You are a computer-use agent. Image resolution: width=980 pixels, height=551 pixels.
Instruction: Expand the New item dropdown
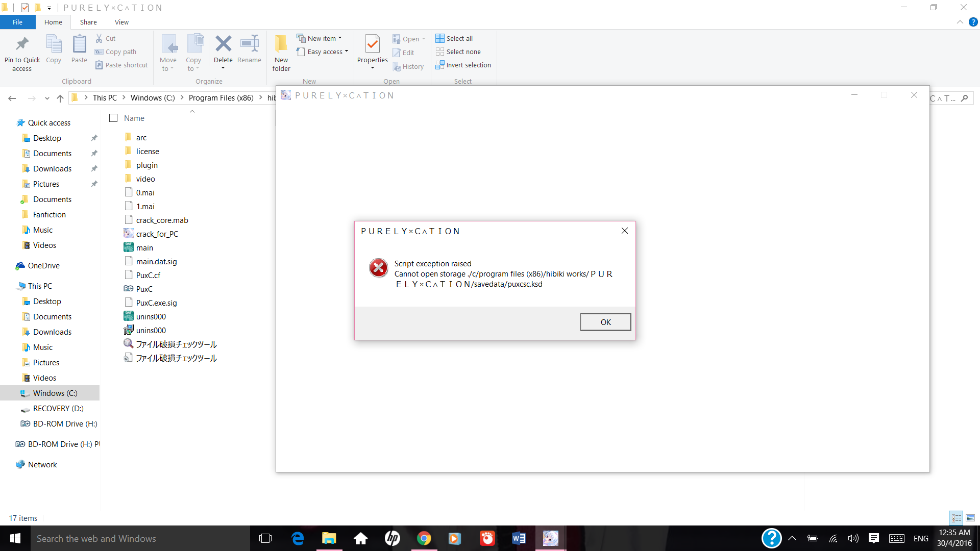point(320,38)
